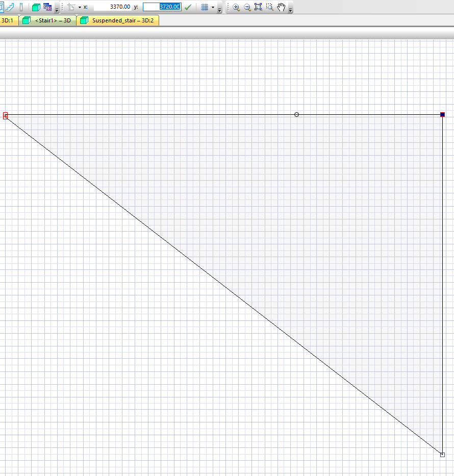Expand coordinate toolbar overflow after grid dropdown
Image resolution: width=454 pixels, height=476 pixels.
220,10
